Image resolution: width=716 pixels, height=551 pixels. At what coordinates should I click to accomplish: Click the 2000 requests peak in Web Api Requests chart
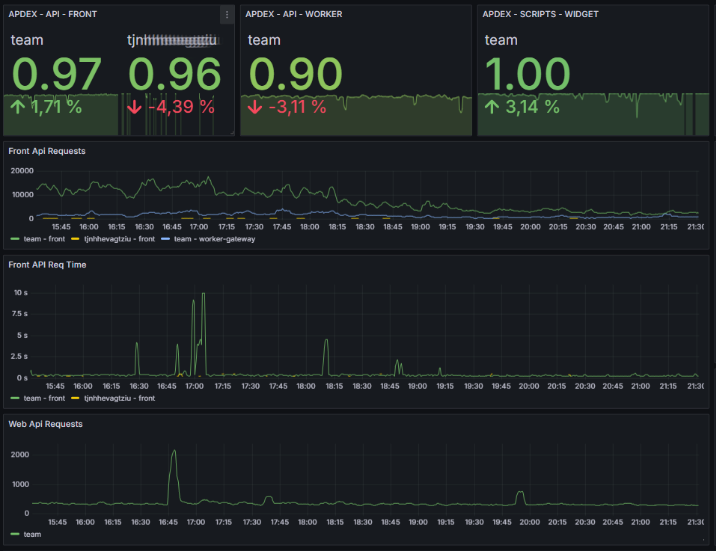coord(174,452)
